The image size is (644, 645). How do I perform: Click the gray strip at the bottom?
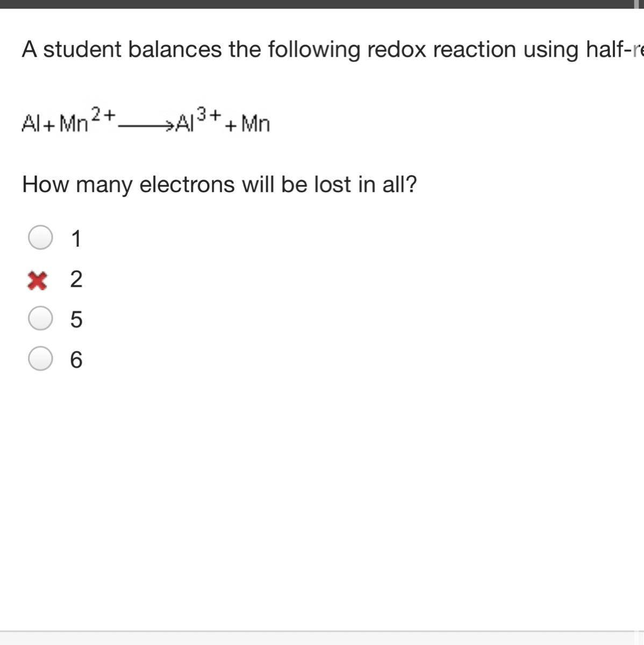pos(322,638)
